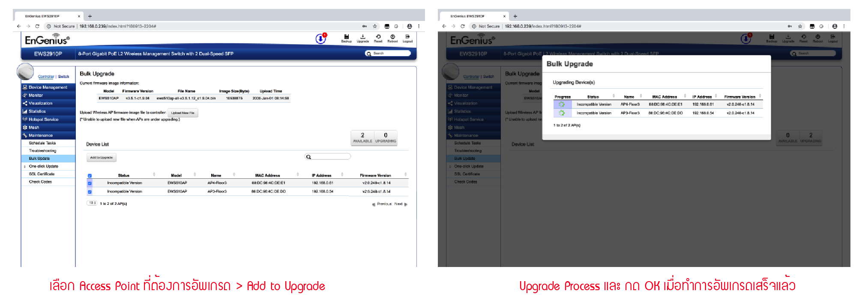The height and width of the screenshot is (306, 868).
Task: Click the Switch link in left window
Action: tap(63, 77)
